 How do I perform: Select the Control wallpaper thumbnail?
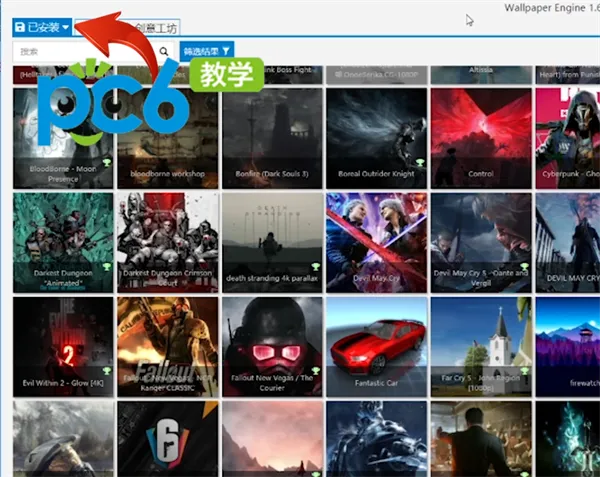coord(481,138)
